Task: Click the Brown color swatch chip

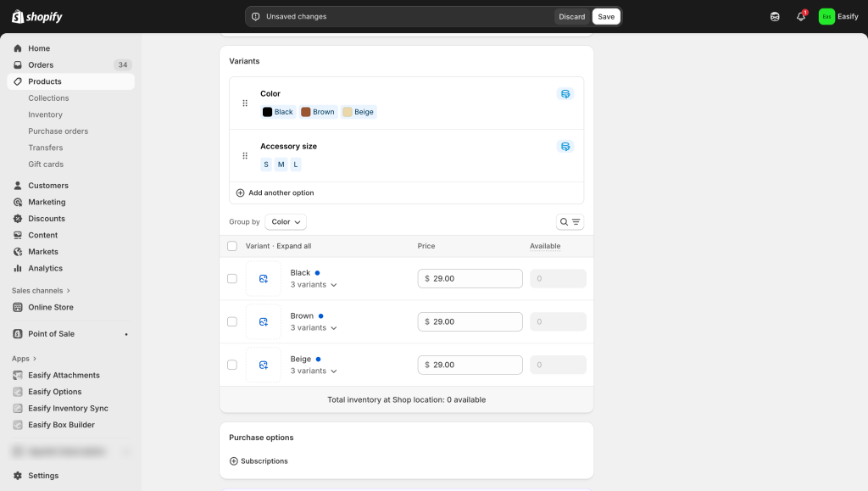Action: [x=318, y=112]
